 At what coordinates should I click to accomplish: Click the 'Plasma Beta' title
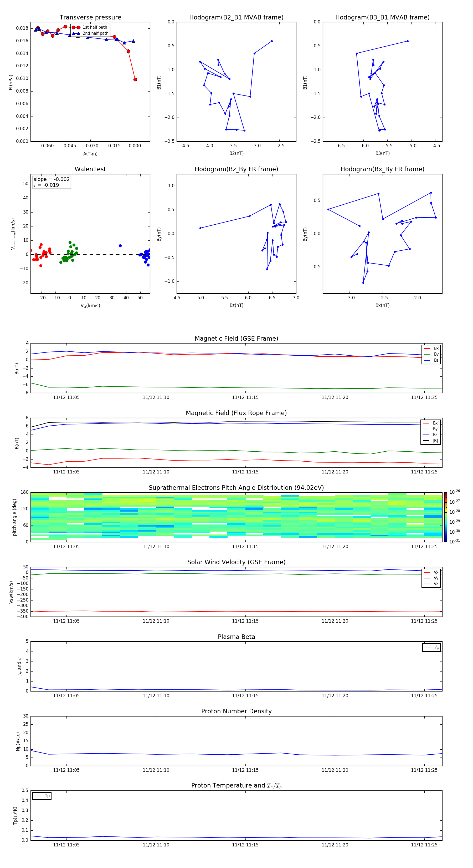click(x=236, y=637)
